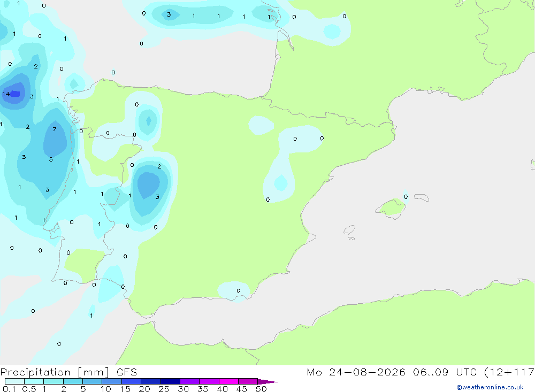Click the legend label 25
Image resolution: width=535 pixels, height=392 pixels.
coord(164,389)
